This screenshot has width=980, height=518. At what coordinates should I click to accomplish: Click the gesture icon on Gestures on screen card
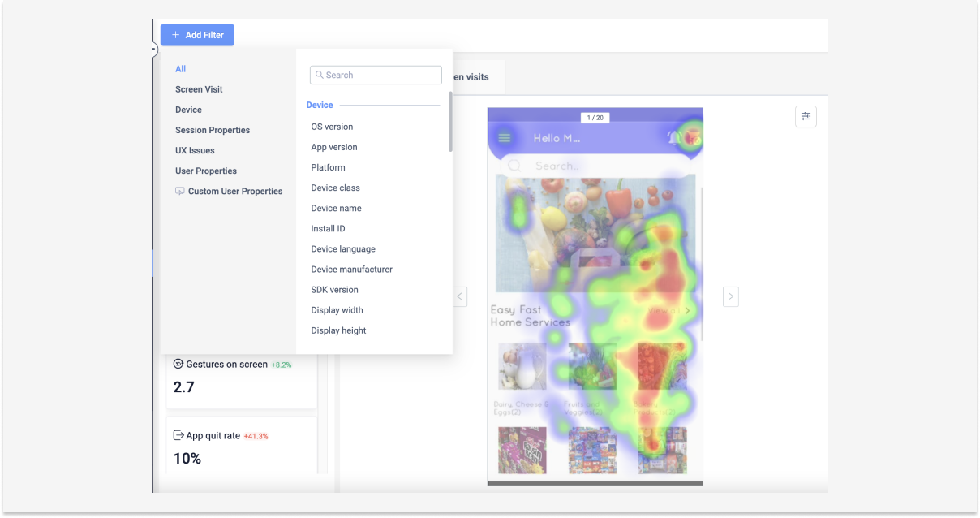coord(178,364)
